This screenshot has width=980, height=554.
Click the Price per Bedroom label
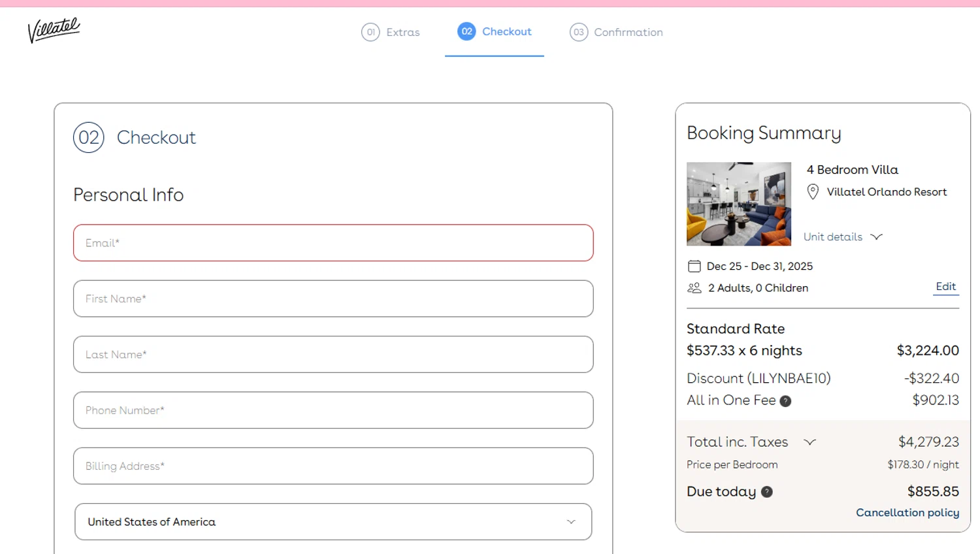(732, 464)
